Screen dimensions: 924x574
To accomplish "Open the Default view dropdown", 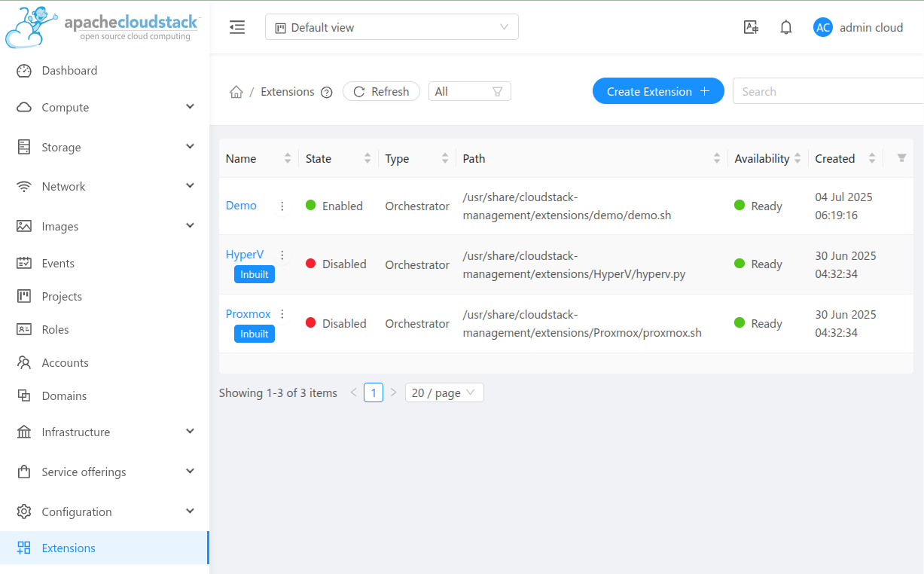I will [x=392, y=27].
